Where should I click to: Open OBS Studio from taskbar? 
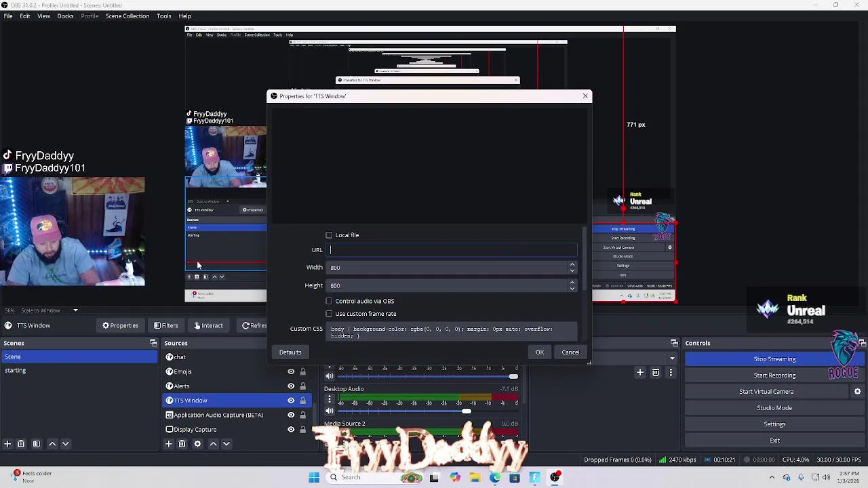point(555,477)
